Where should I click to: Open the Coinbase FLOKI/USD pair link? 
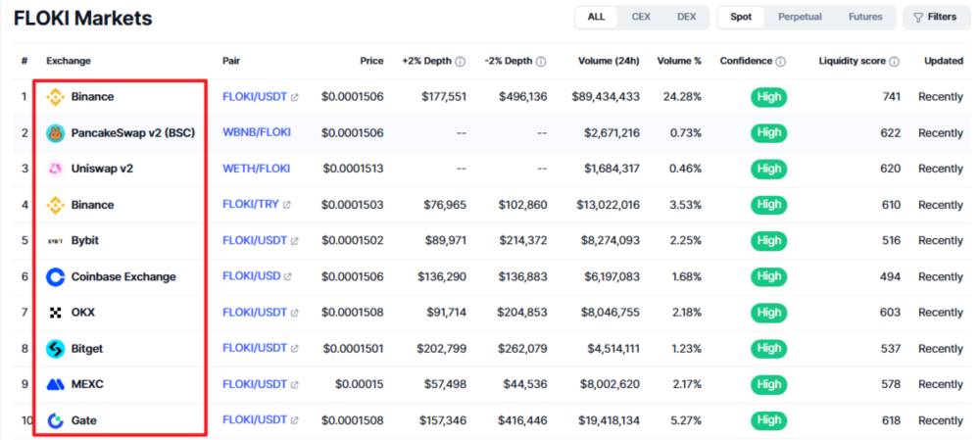251,277
